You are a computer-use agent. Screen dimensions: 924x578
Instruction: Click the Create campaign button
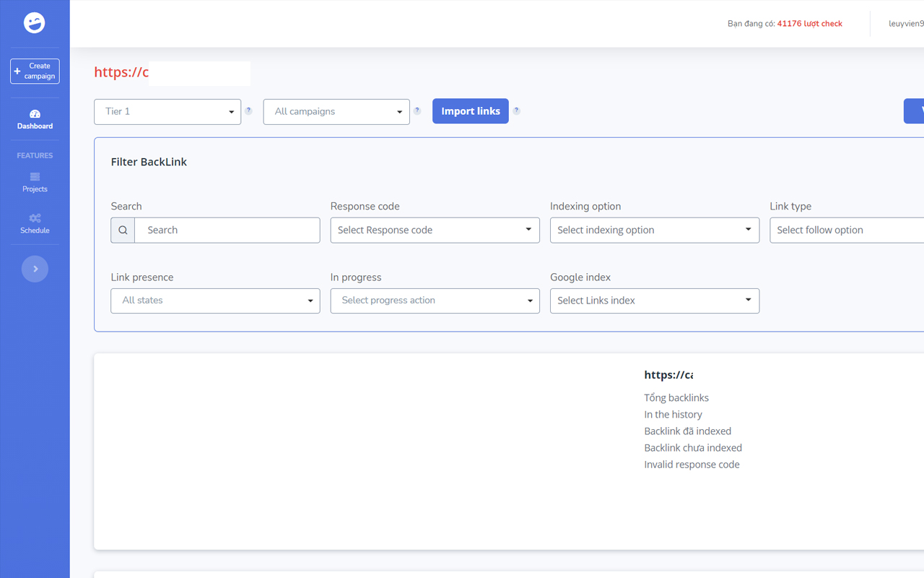(x=35, y=71)
